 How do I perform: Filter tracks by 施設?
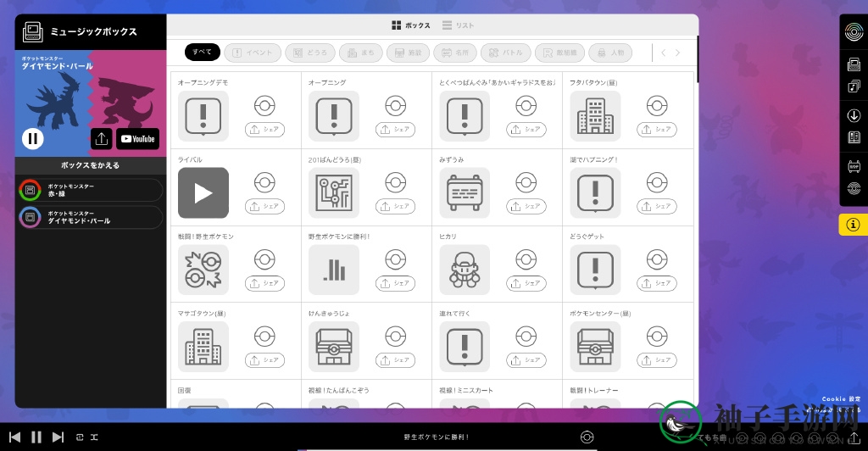[409, 53]
